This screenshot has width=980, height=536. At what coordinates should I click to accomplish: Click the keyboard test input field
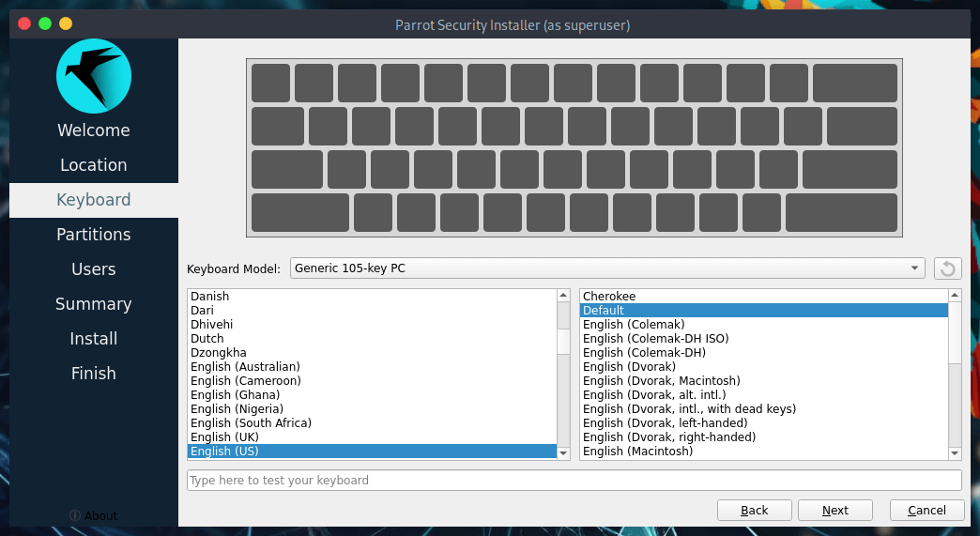(x=574, y=480)
